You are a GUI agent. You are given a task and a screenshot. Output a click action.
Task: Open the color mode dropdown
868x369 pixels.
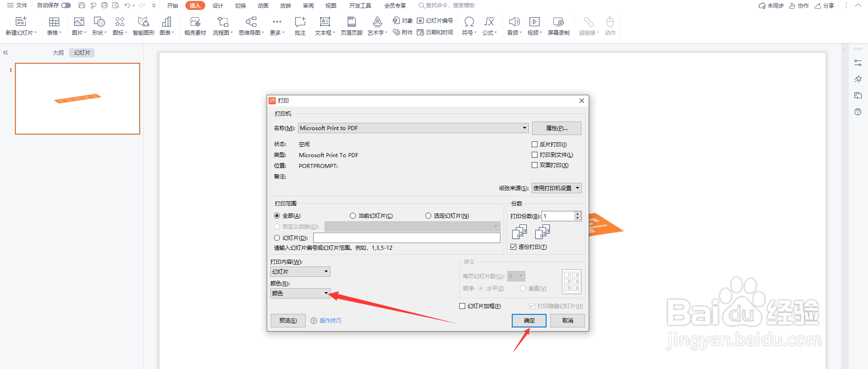pos(300,294)
